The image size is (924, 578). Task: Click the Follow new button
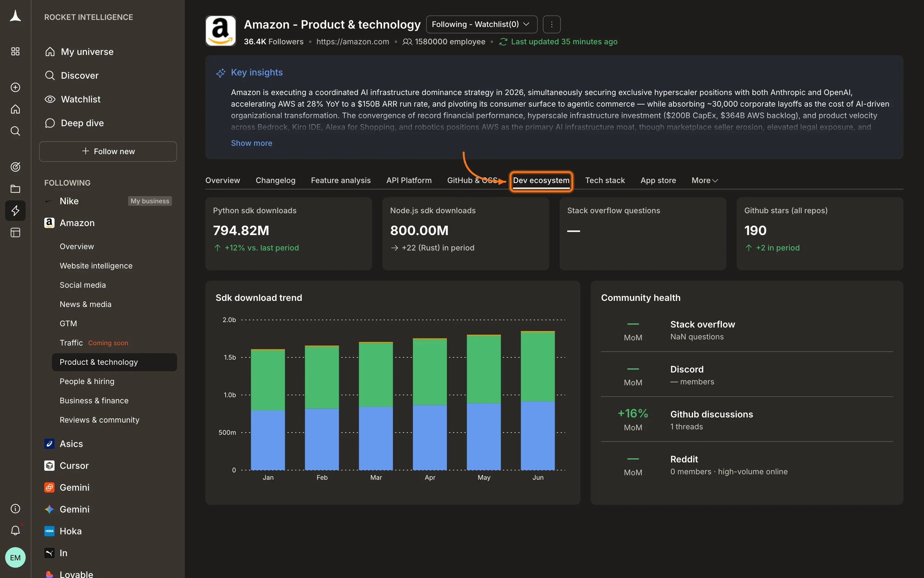[108, 151]
